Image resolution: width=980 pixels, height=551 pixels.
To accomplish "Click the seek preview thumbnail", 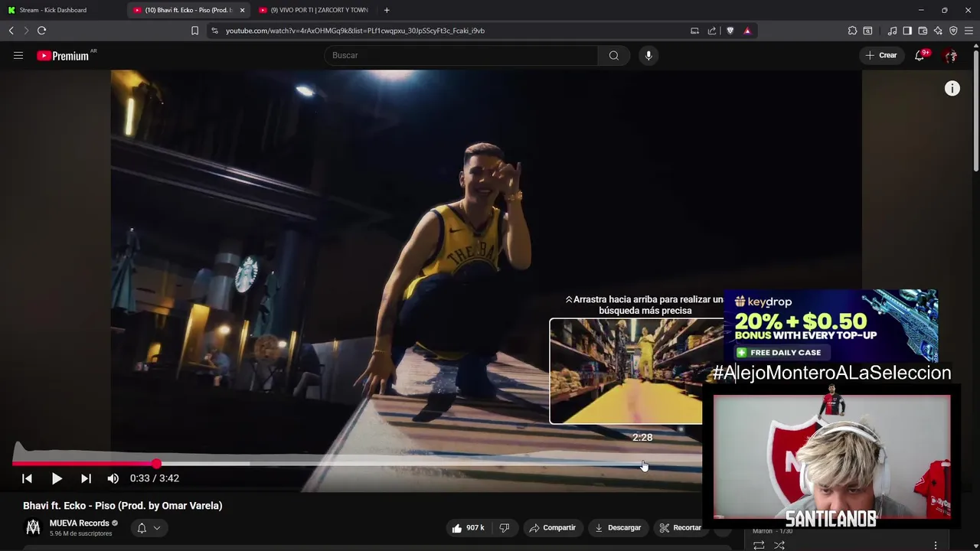I will [x=626, y=371].
